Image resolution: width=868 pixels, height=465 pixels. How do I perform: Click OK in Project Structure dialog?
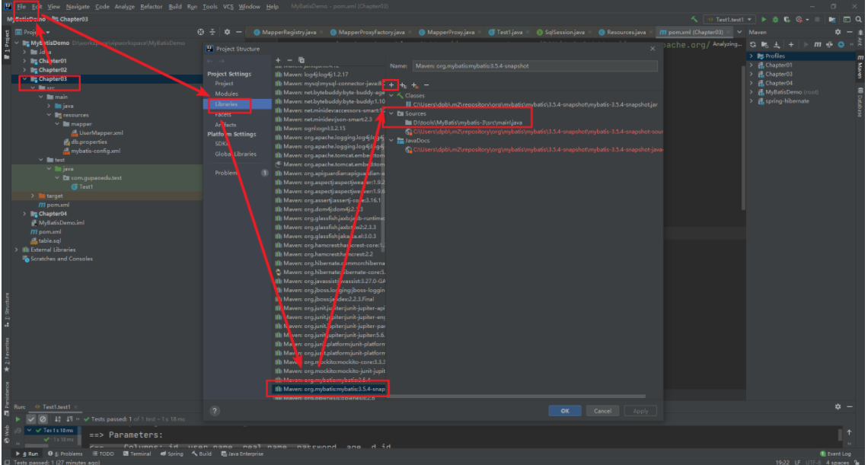pyautogui.click(x=565, y=411)
